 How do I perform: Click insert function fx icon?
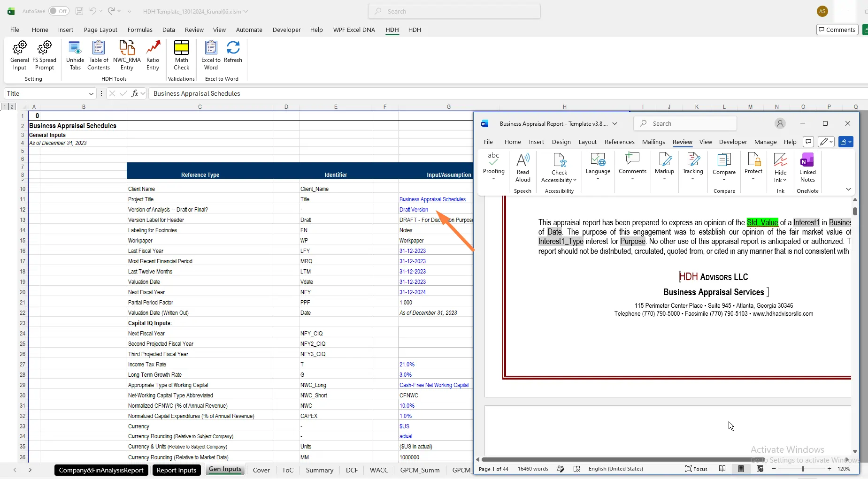135,93
